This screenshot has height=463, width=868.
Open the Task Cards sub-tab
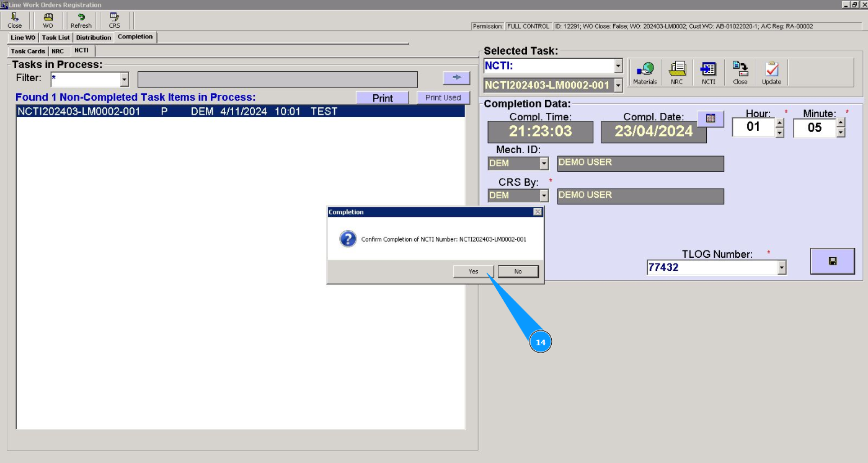point(28,51)
